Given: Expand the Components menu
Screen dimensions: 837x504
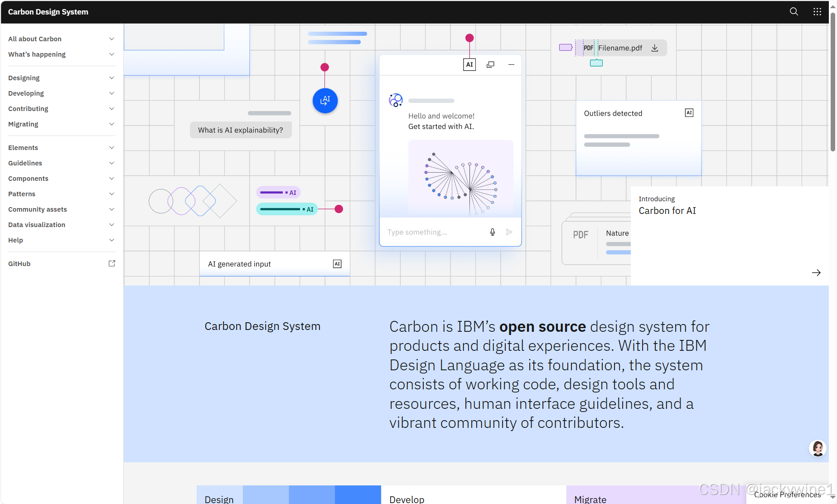Looking at the screenshot, I should tap(61, 179).
